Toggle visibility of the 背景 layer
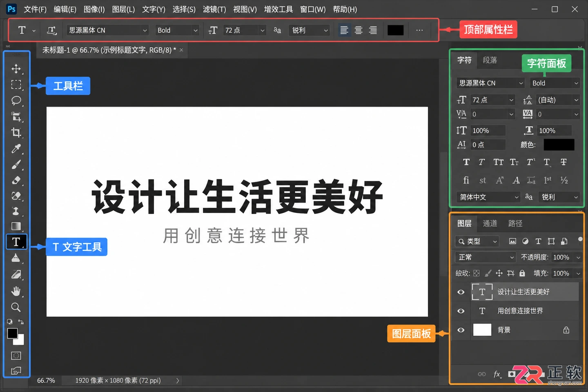Viewport: 588px width, 392px height. [461, 330]
